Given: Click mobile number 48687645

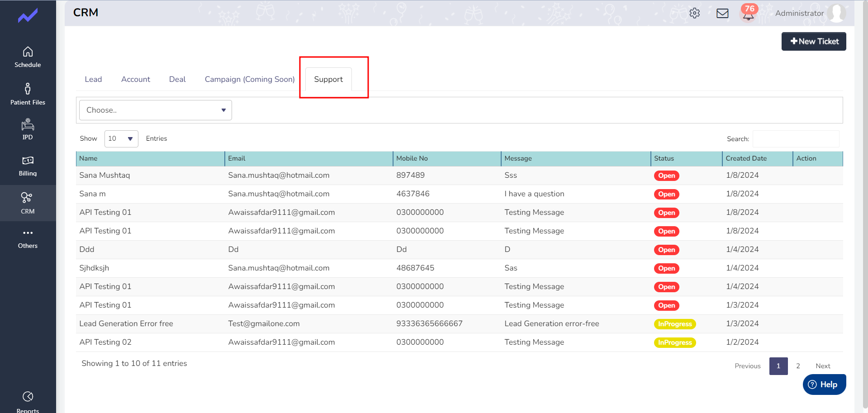Looking at the screenshot, I should (415, 268).
